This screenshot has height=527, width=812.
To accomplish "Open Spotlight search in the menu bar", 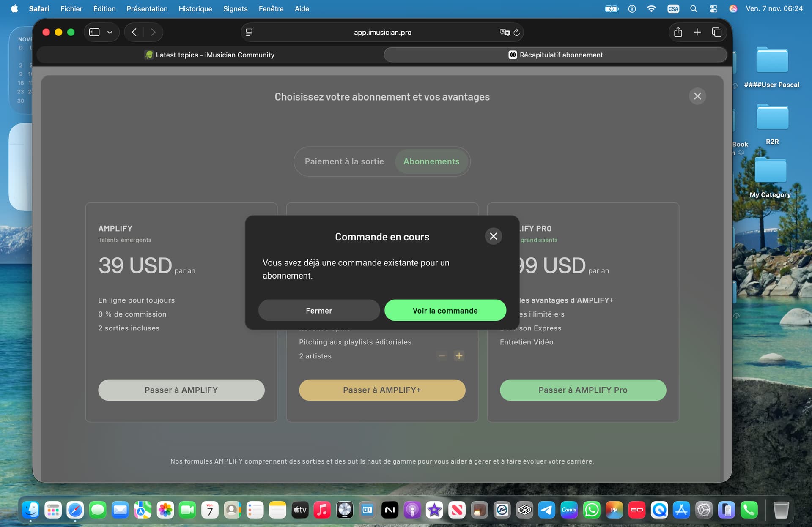I will (x=694, y=8).
